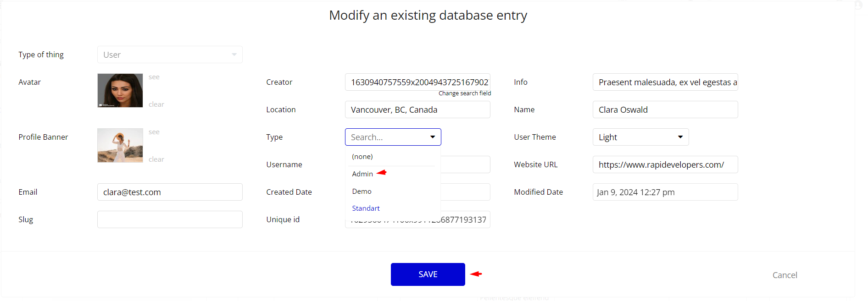Cancel the database entry modification
The image size is (868, 301).
click(x=785, y=275)
